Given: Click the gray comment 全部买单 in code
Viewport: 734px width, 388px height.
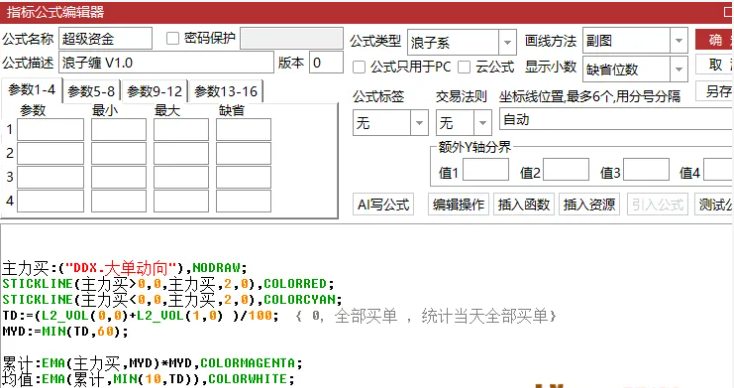Looking at the screenshot, I should (366, 316).
